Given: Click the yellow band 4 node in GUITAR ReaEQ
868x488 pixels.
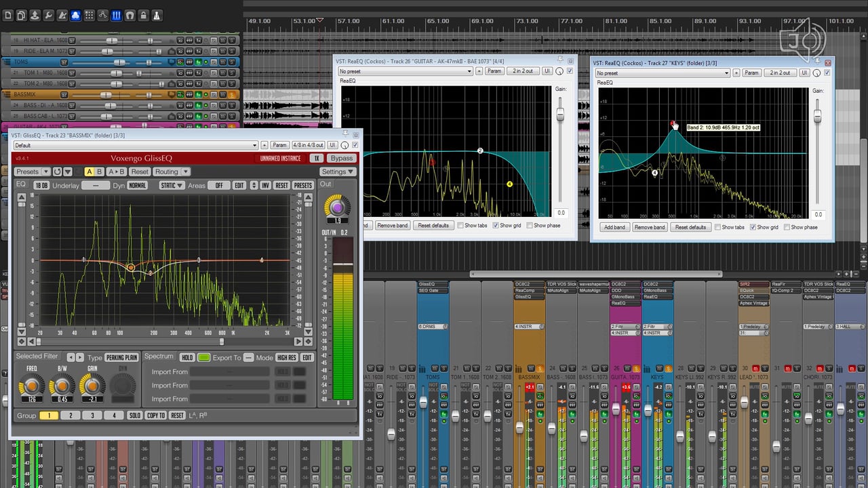Looking at the screenshot, I should coord(509,184).
